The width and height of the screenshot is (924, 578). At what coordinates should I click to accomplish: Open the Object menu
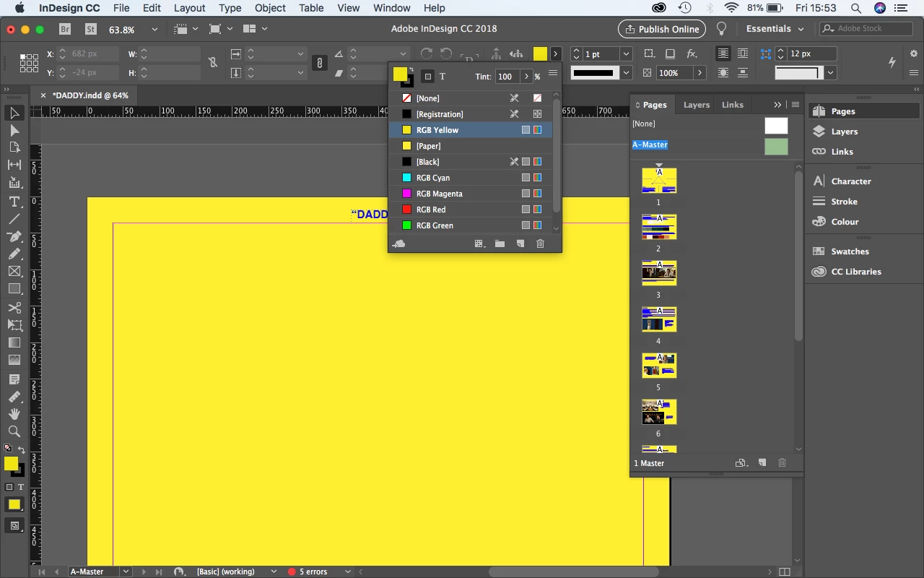(x=271, y=8)
